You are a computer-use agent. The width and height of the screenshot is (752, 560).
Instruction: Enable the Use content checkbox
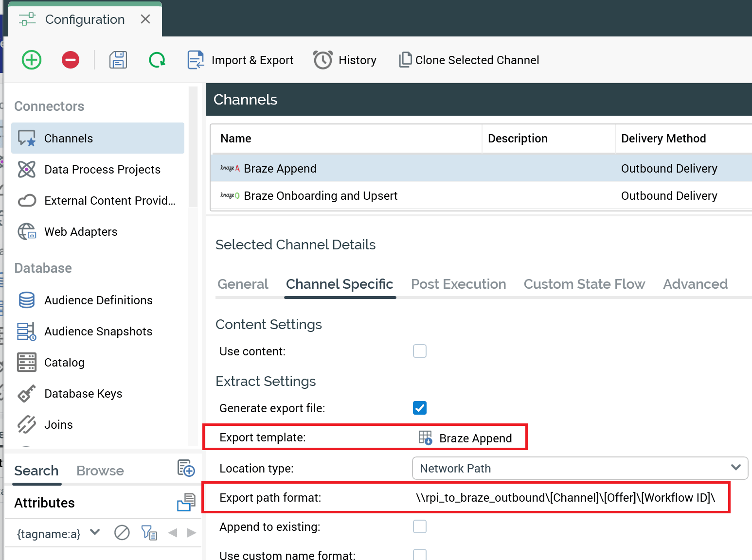coord(419,351)
